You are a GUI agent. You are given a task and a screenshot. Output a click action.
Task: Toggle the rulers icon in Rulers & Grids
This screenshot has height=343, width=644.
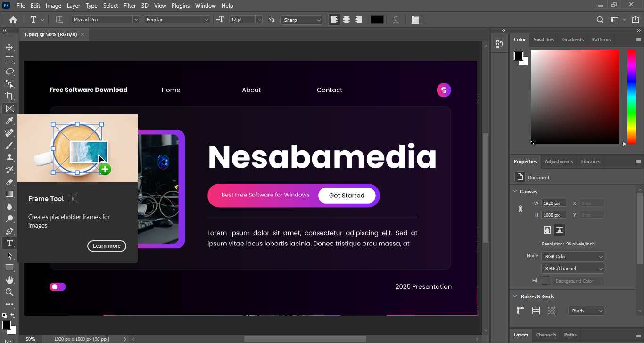pyautogui.click(x=520, y=310)
